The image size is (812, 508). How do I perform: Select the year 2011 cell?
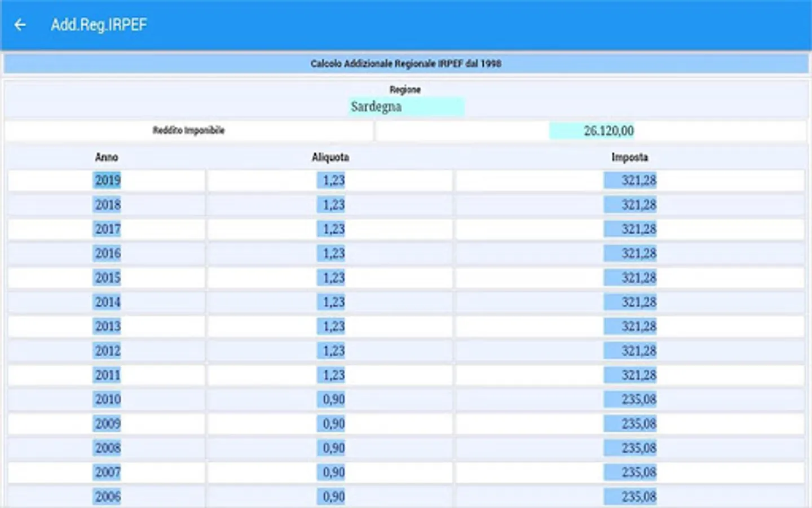(x=107, y=375)
